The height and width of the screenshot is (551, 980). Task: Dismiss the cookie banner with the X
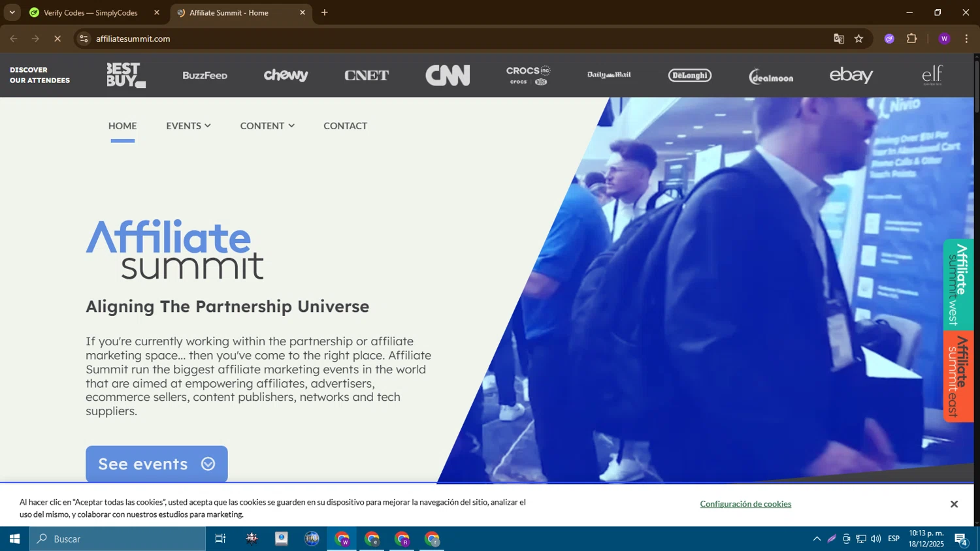click(x=954, y=504)
